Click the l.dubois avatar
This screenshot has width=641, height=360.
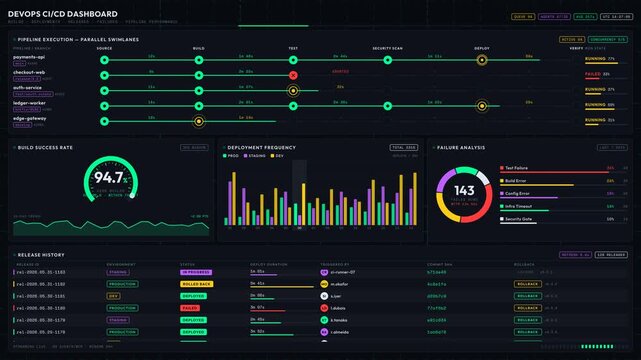(324, 308)
